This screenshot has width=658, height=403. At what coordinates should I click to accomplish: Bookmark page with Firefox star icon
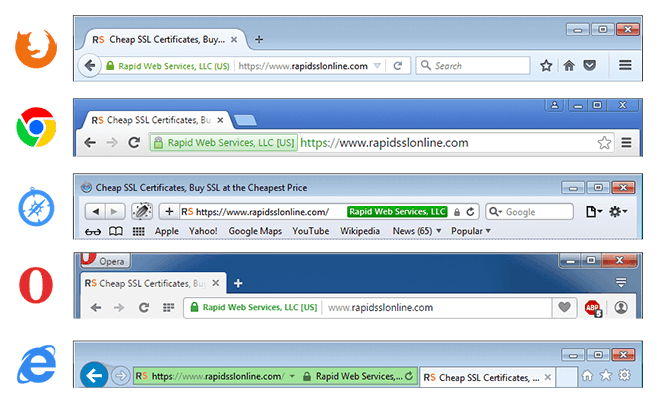coord(546,65)
